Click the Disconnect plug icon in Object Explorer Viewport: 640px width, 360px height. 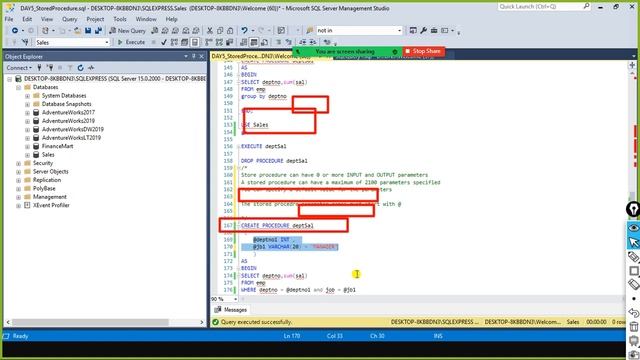coord(50,68)
